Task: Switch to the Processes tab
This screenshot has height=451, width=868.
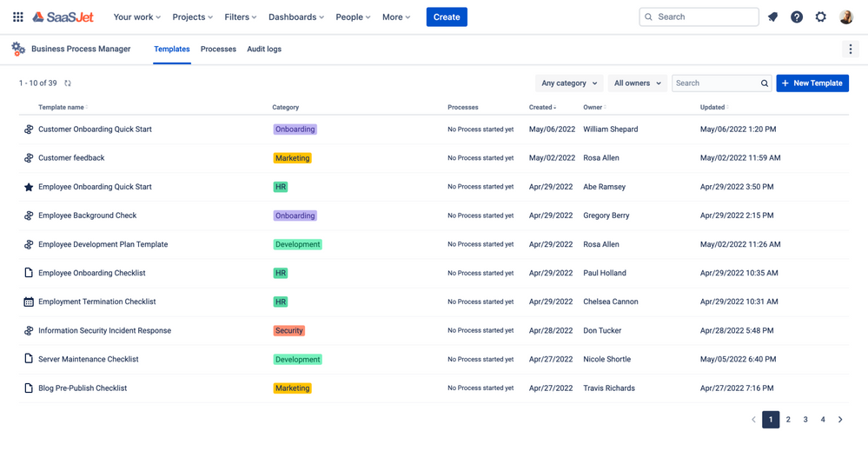Action: point(218,50)
